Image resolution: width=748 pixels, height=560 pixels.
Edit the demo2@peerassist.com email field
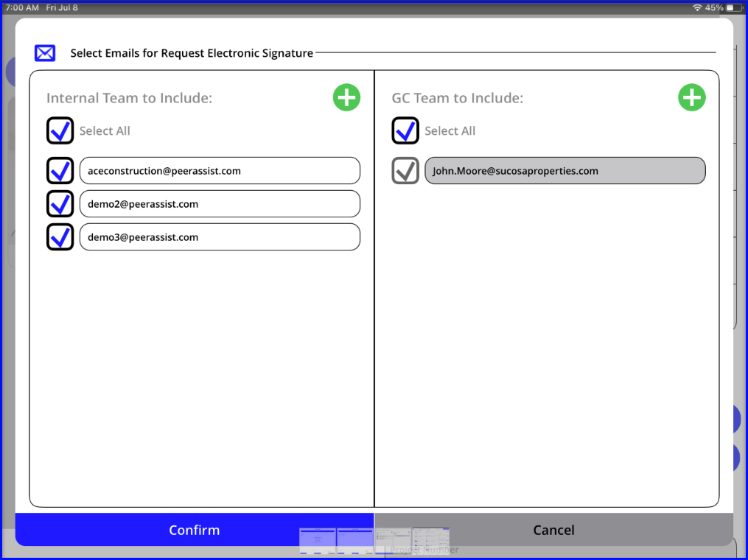[x=220, y=203]
